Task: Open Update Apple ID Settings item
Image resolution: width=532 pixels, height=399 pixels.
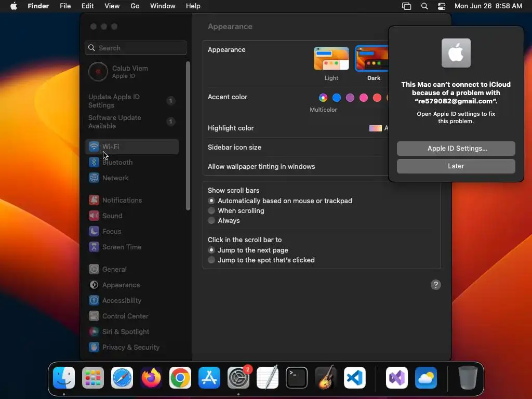Action: click(132, 101)
